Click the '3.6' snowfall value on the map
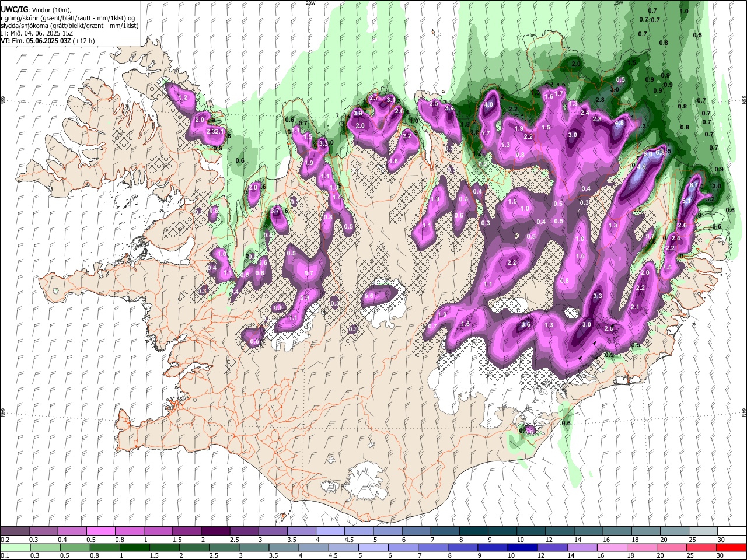This screenshot has height=560, width=747. click(x=526, y=325)
